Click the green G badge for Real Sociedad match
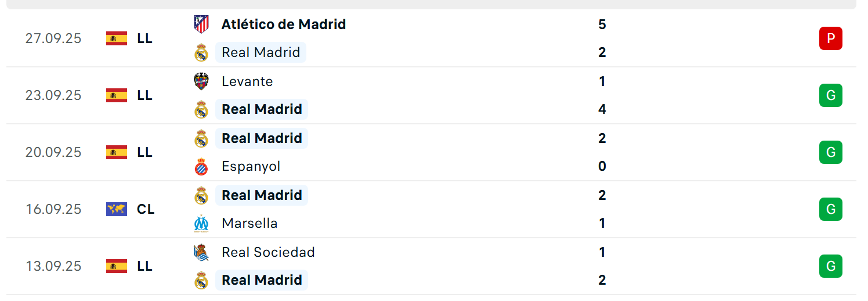The height and width of the screenshot is (301, 868). click(x=830, y=266)
